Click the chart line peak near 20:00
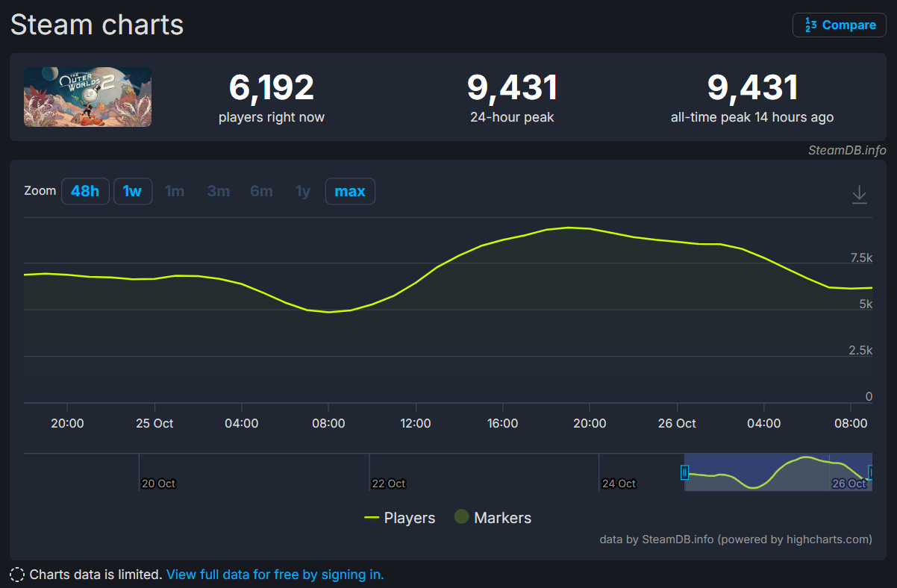Viewport: 897px width, 588px height. click(x=569, y=228)
